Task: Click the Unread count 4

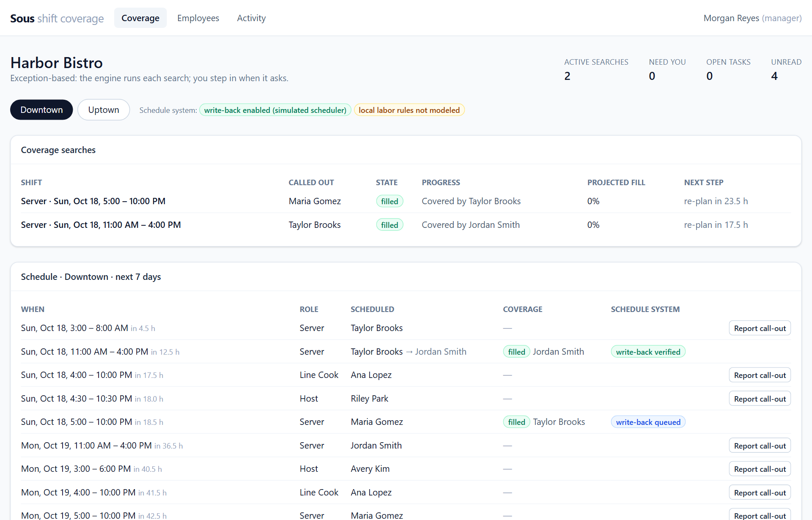Action: point(786,70)
